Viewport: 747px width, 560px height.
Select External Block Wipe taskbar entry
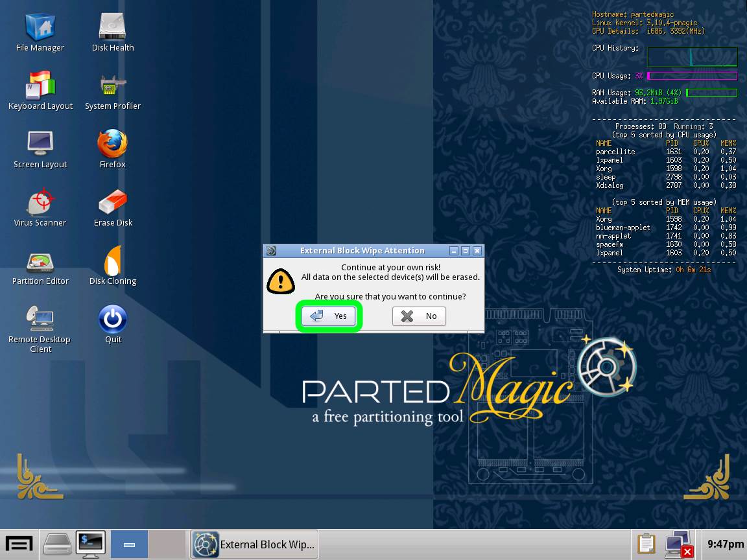pos(254,544)
